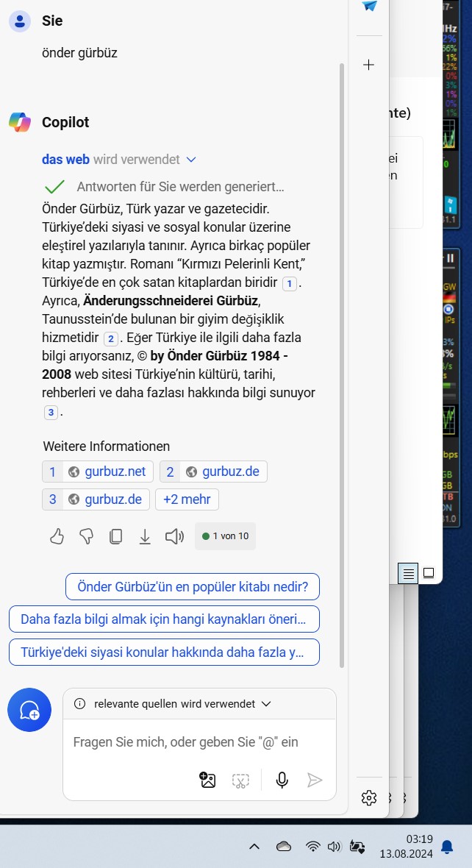Screen dimensions: 472x868
Task: Add a screenshot with scissors icon
Action: (x=240, y=780)
